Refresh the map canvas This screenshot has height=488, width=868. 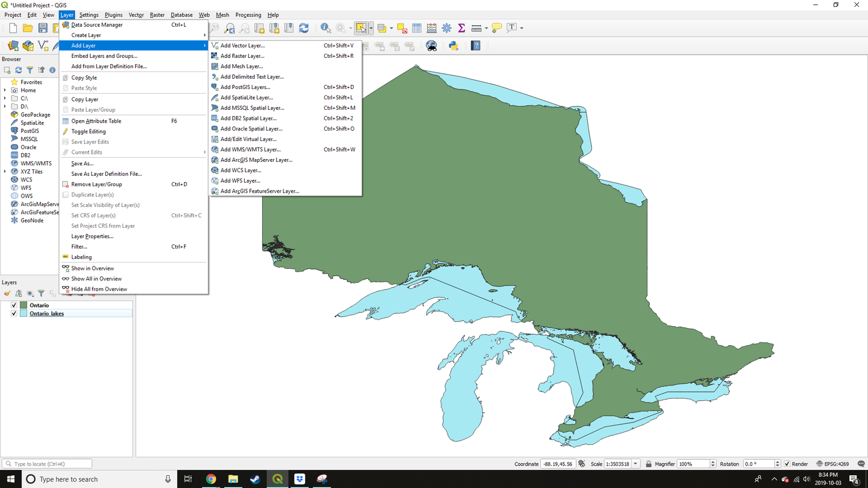tap(304, 28)
